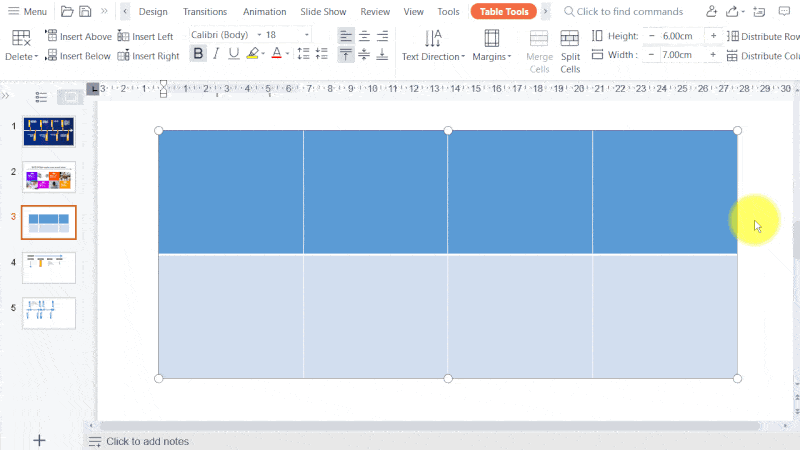Select slide 2 thumbnail

click(48, 177)
